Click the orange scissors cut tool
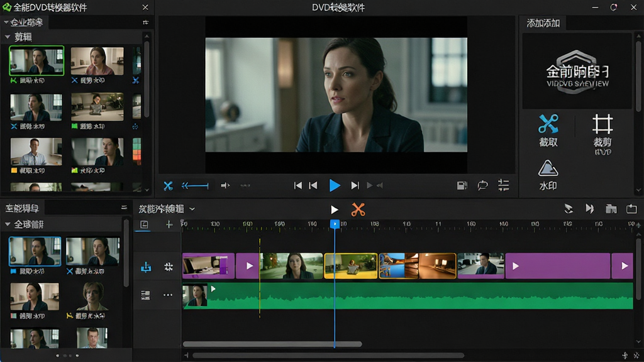 358,209
